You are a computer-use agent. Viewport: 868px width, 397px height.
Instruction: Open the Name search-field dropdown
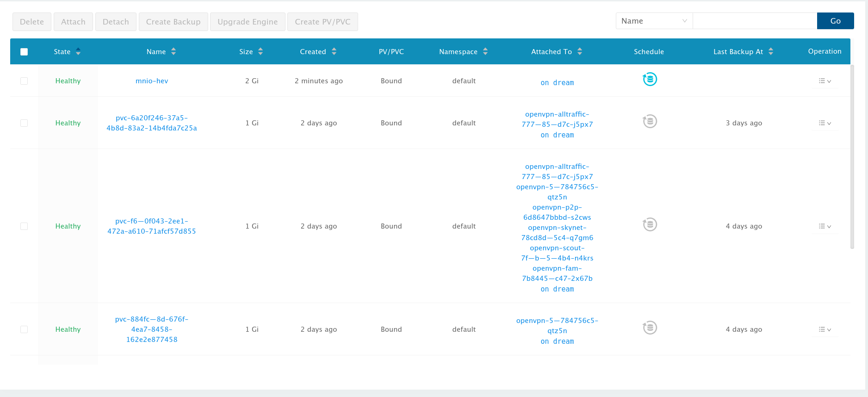(654, 21)
